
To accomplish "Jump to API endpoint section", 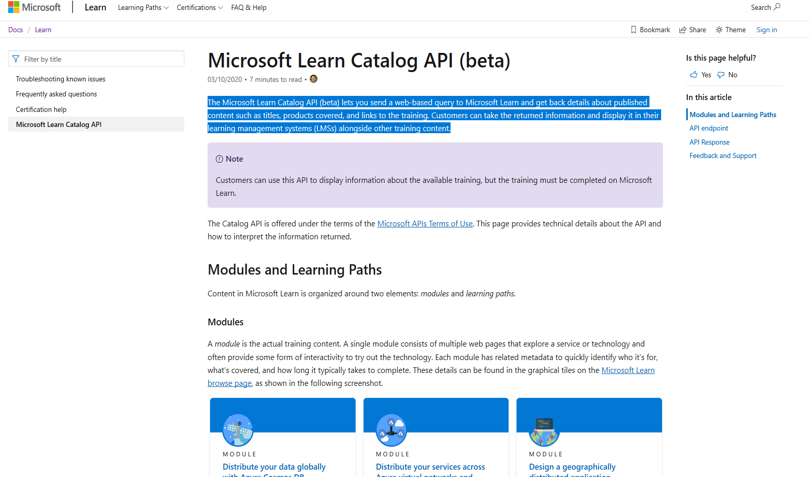I will pyautogui.click(x=709, y=128).
